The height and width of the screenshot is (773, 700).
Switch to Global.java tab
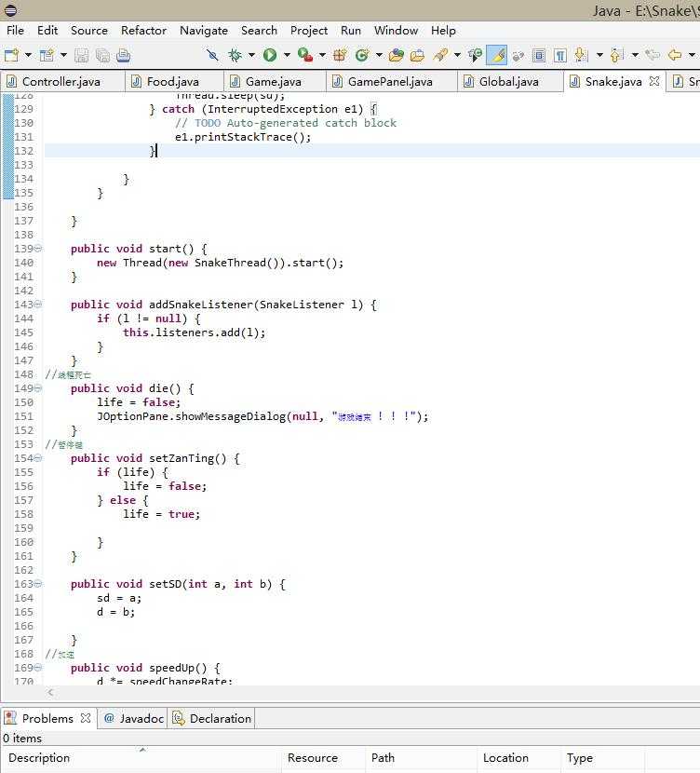click(x=509, y=81)
